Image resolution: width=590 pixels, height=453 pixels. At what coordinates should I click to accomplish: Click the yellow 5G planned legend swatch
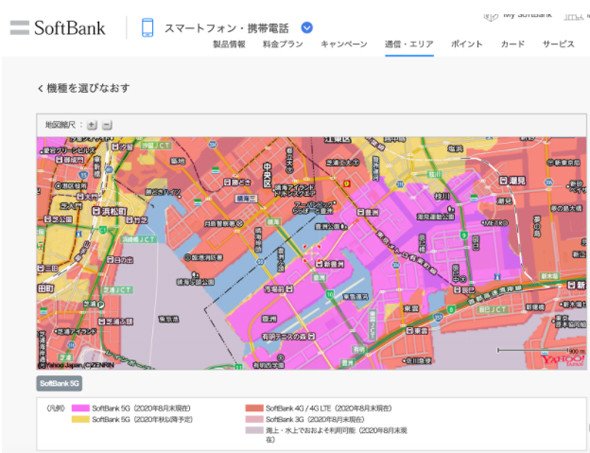pyautogui.click(x=81, y=419)
